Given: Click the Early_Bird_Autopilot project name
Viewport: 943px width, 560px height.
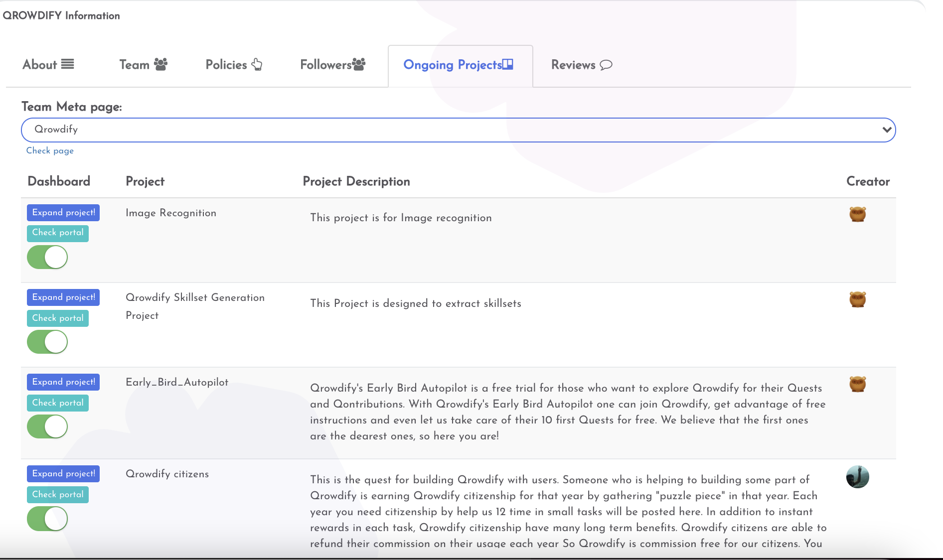Looking at the screenshot, I should pyautogui.click(x=177, y=382).
